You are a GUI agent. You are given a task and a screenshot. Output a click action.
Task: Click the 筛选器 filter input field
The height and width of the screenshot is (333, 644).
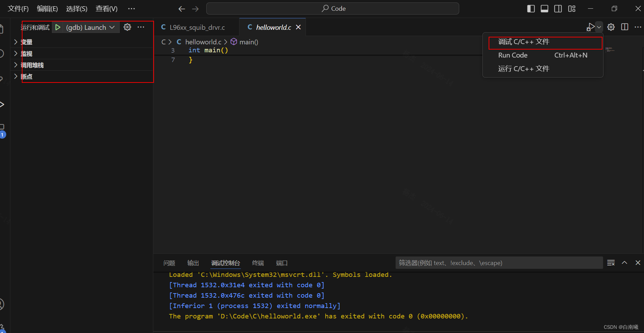click(x=498, y=263)
